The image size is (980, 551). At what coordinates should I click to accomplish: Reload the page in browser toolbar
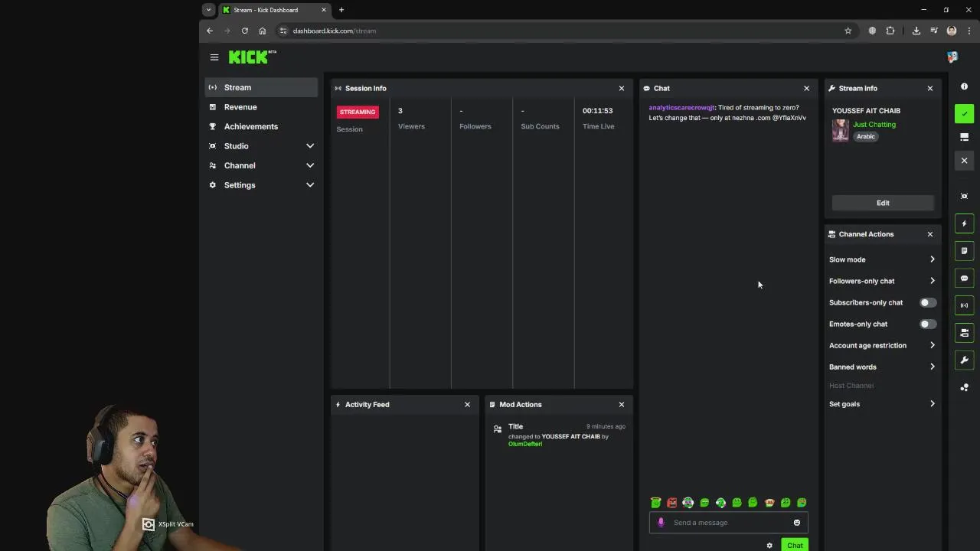[x=245, y=31]
